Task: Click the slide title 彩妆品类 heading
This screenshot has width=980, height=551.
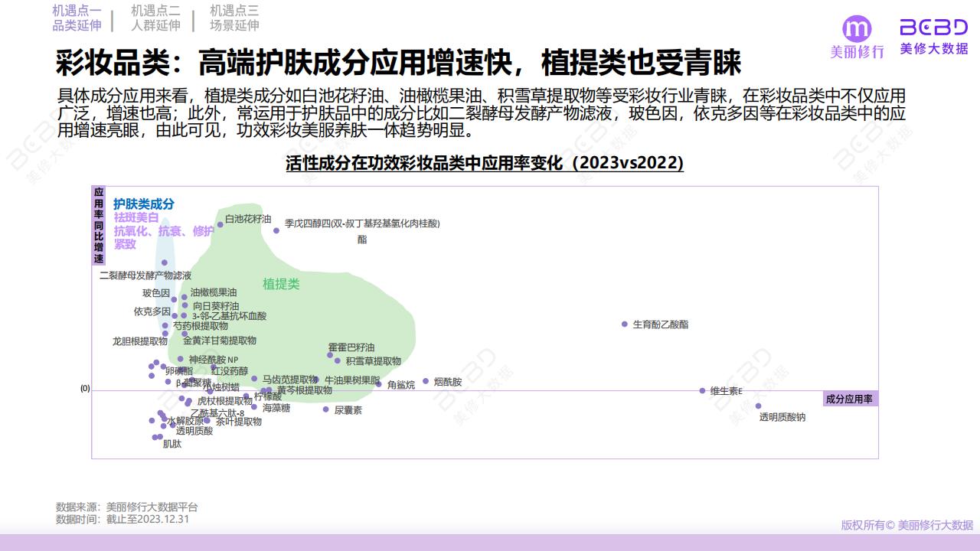Action: (x=398, y=63)
